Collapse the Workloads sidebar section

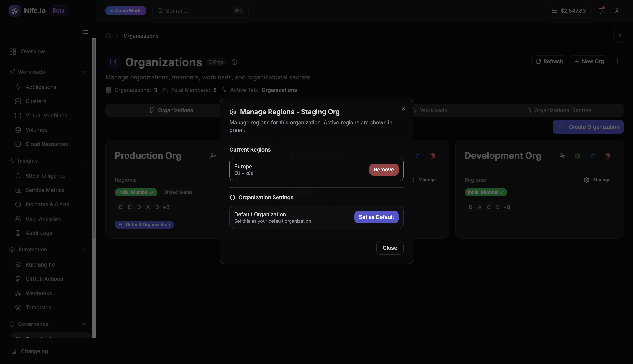(84, 72)
